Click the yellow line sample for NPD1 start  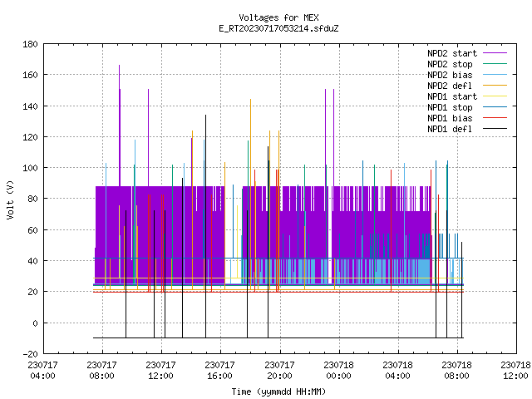tap(495, 96)
